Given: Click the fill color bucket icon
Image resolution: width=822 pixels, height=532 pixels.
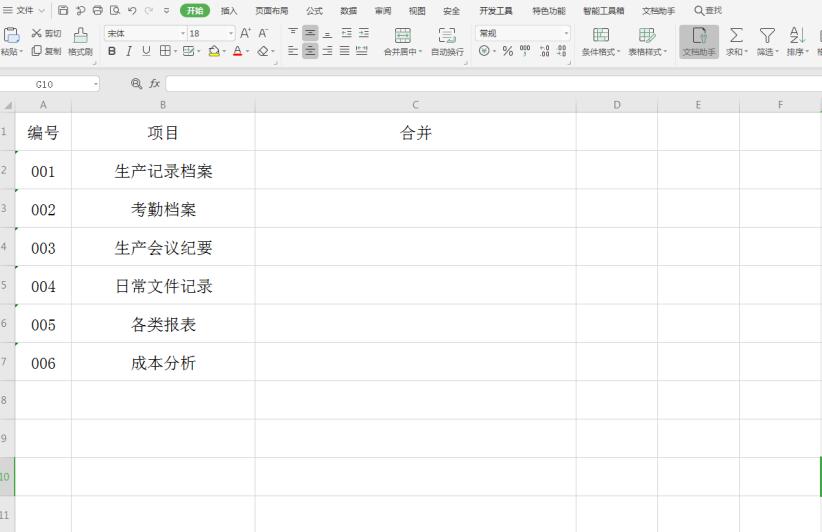Looking at the screenshot, I should [214, 51].
